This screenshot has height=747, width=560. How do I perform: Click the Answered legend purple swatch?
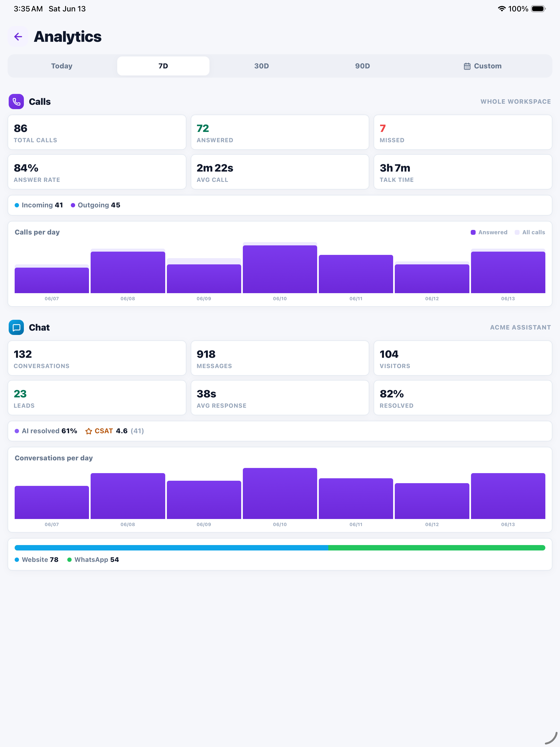click(x=473, y=232)
